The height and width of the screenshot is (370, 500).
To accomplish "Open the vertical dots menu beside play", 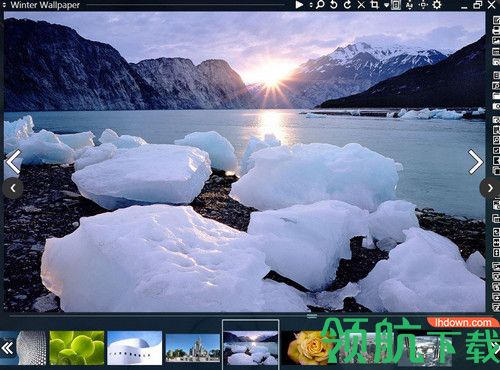I will point(311,5).
